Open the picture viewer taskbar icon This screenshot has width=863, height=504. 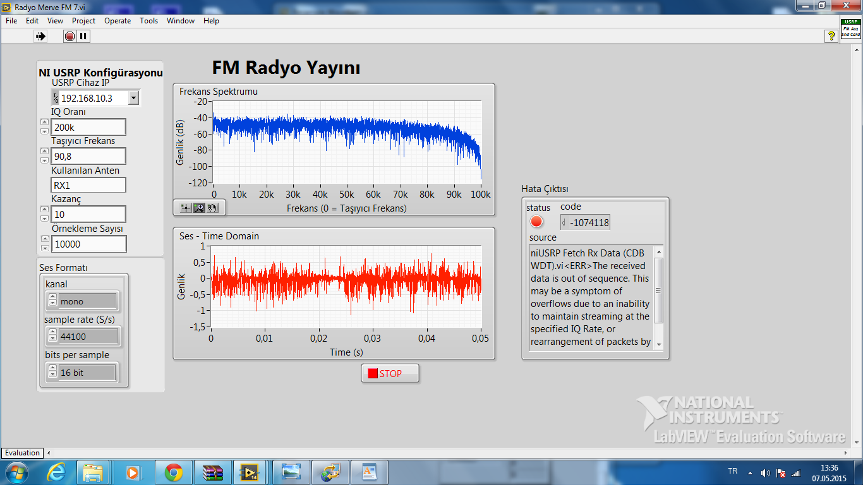click(291, 472)
